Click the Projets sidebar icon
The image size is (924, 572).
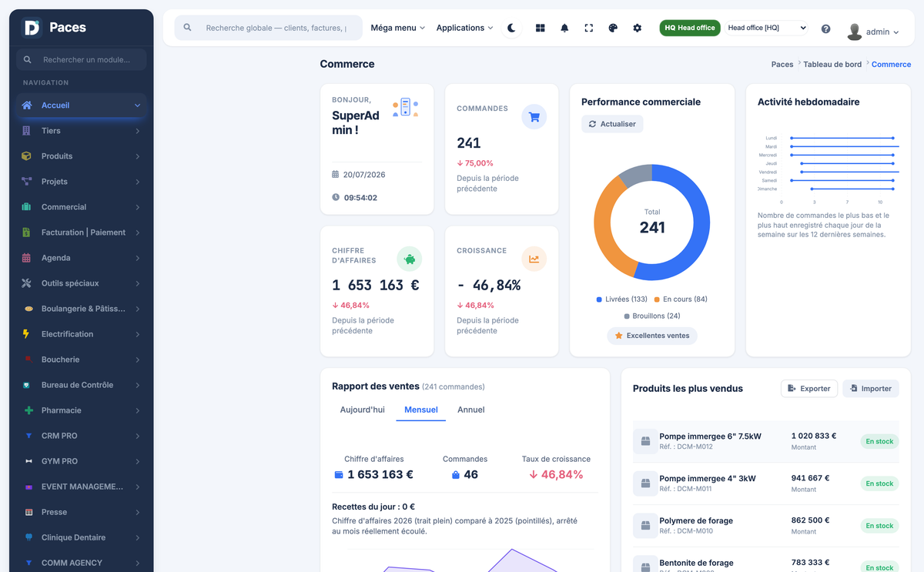click(27, 182)
